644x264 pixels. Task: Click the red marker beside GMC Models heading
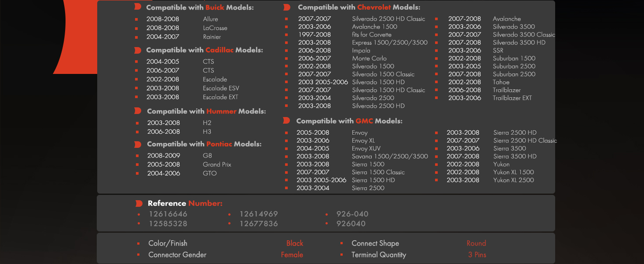[x=286, y=121]
